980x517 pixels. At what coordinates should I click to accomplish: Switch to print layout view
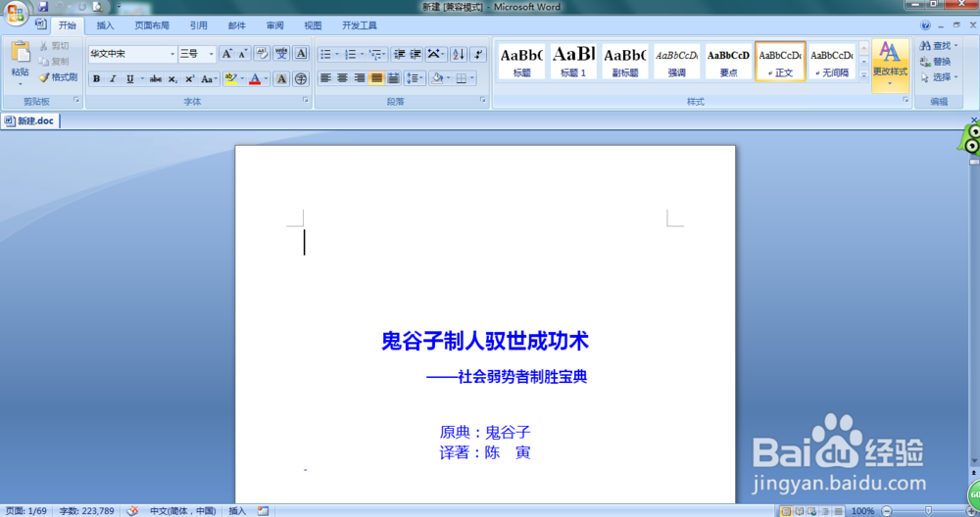pyautogui.click(x=786, y=511)
